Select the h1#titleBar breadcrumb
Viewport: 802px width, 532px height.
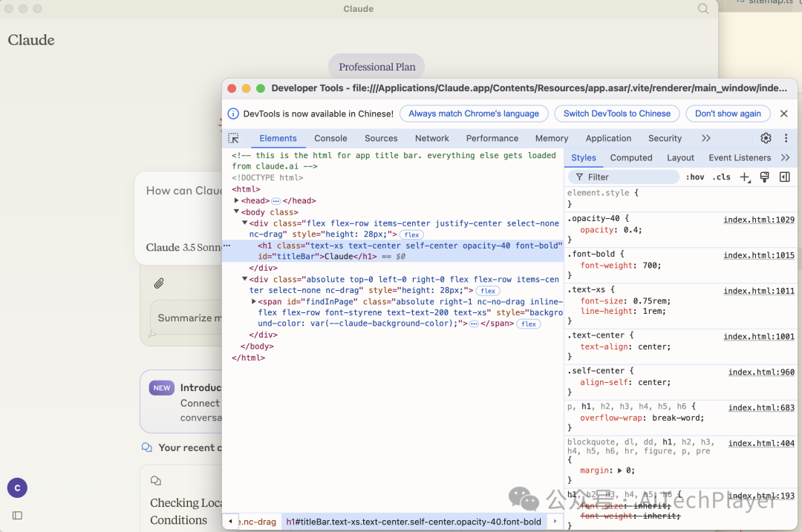click(x=414, y=522)
